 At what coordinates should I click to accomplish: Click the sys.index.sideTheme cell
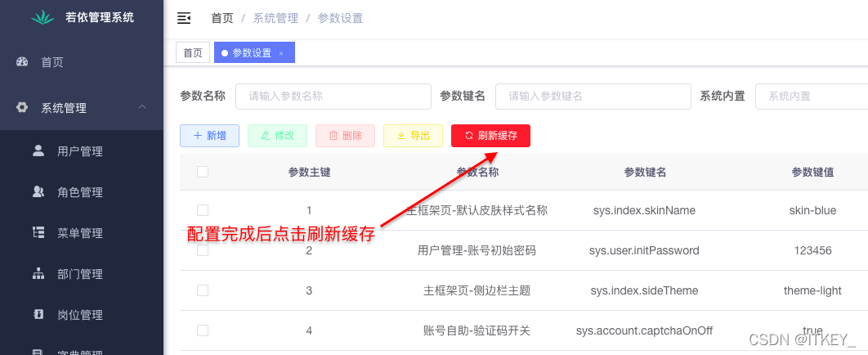(644, 290)
